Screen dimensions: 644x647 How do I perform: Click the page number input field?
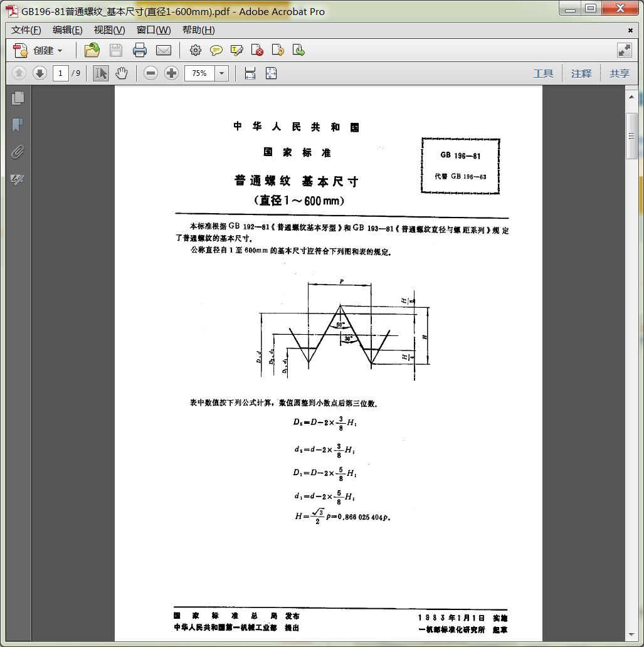tap(61, 73)
